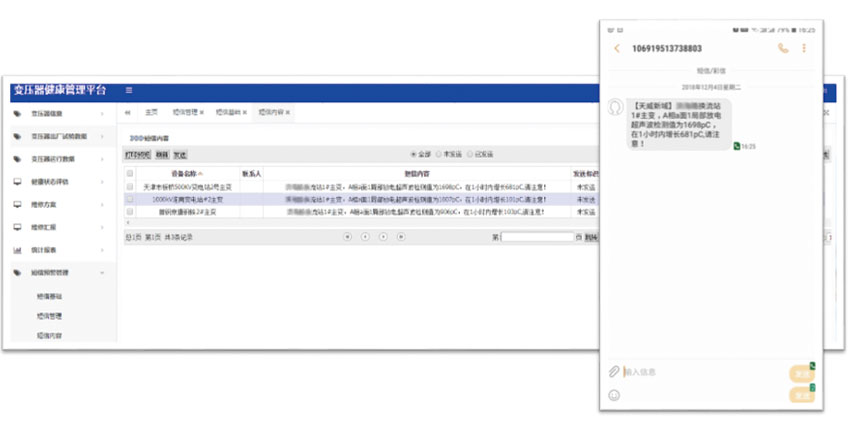Collapse the 短信预警管理 sidebar section

(60, 272)
